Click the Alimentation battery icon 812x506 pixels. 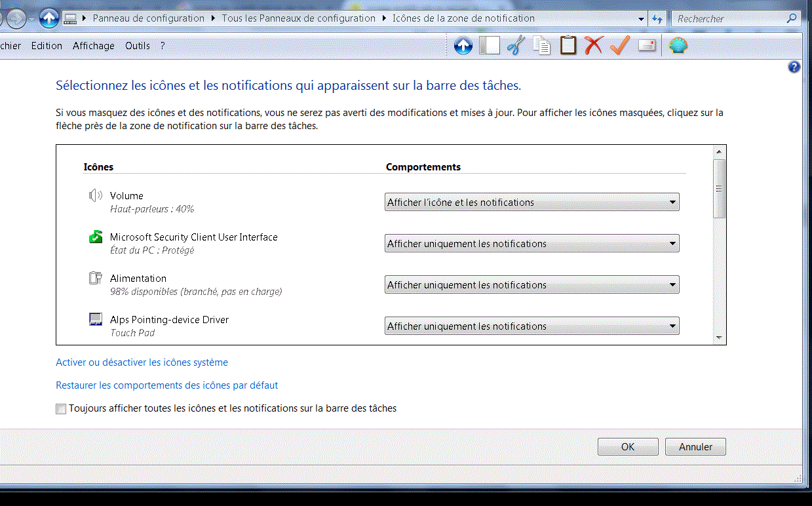tap(96, 278)
